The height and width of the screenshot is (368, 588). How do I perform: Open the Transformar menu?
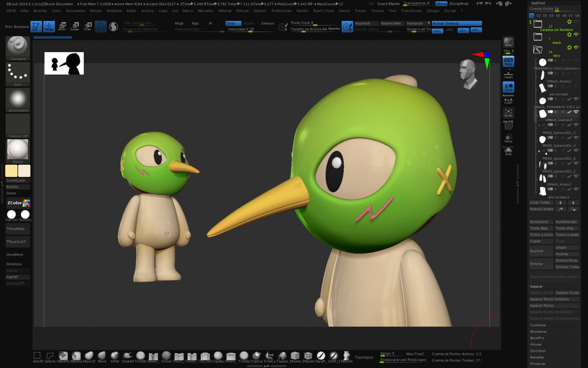411,11
